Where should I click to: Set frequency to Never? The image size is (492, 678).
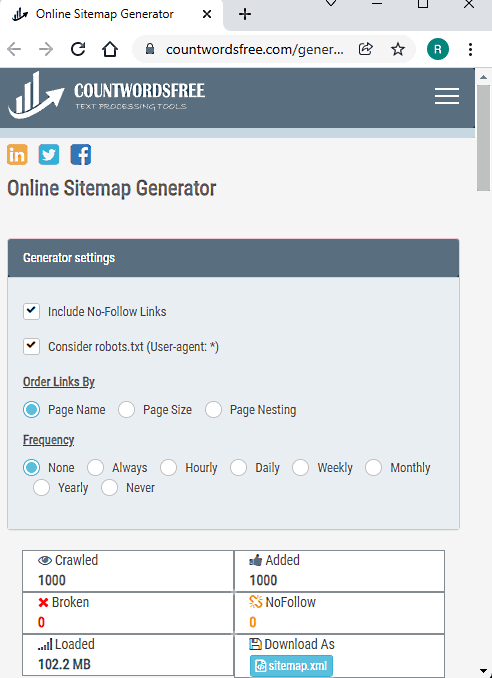[109, 488]
